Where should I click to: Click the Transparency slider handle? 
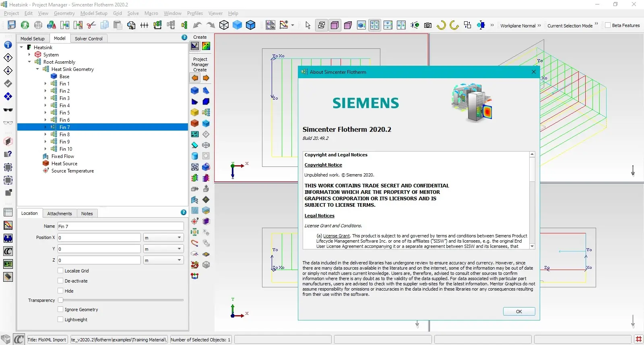click(60, 300)
